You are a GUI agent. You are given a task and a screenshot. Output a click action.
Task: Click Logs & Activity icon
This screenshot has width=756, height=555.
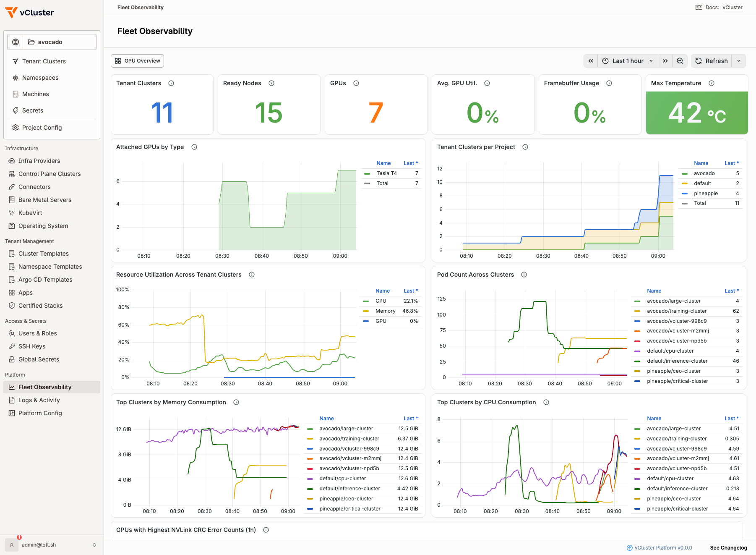point(12,400)
